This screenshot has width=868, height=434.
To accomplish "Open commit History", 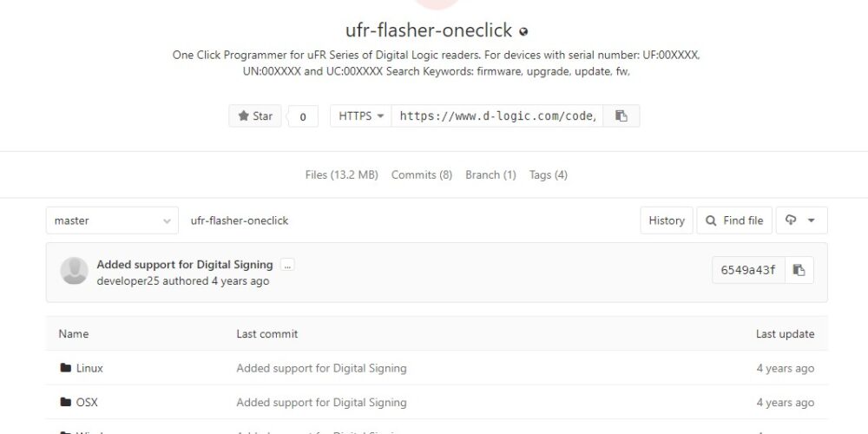I will 667,220.
